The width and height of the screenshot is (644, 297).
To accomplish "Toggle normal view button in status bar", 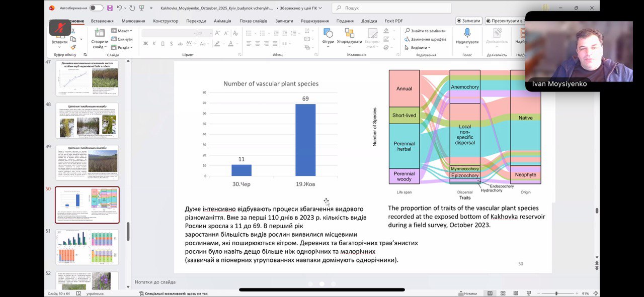I will click(x=490, y=293).
